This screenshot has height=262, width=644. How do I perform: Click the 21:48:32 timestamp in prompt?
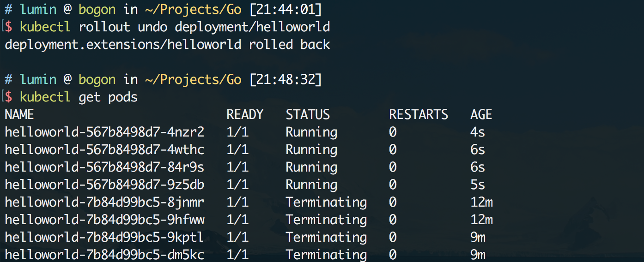click(x=286, y=79)
